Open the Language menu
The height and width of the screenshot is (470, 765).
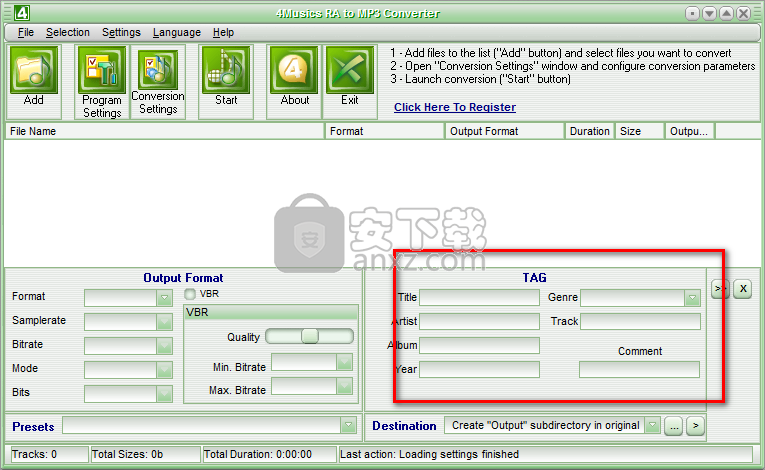[177, 32]
